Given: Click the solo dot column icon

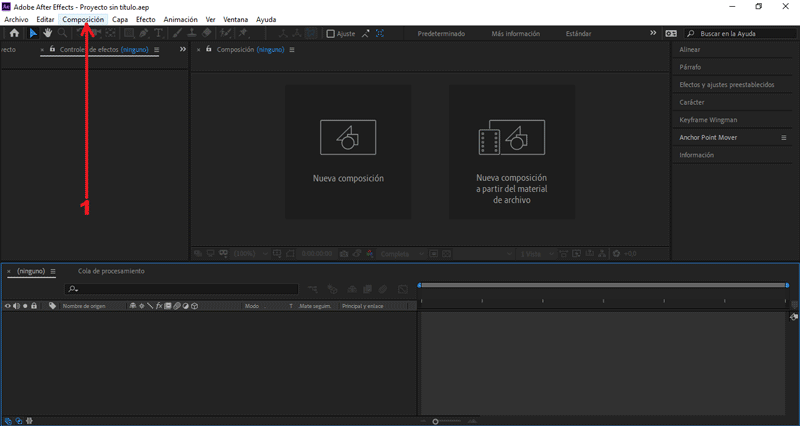Looking at the screenshot, I should click(x=25, y=306).
